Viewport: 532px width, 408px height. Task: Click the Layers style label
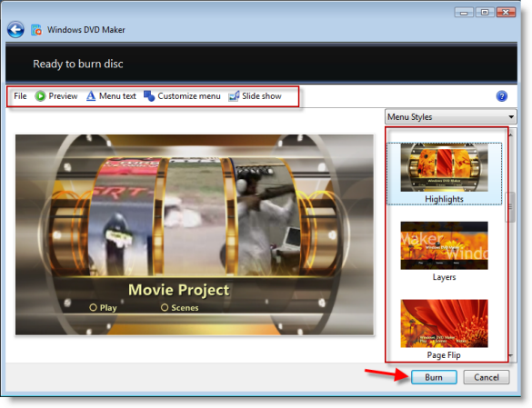click(x=444, y=277)
